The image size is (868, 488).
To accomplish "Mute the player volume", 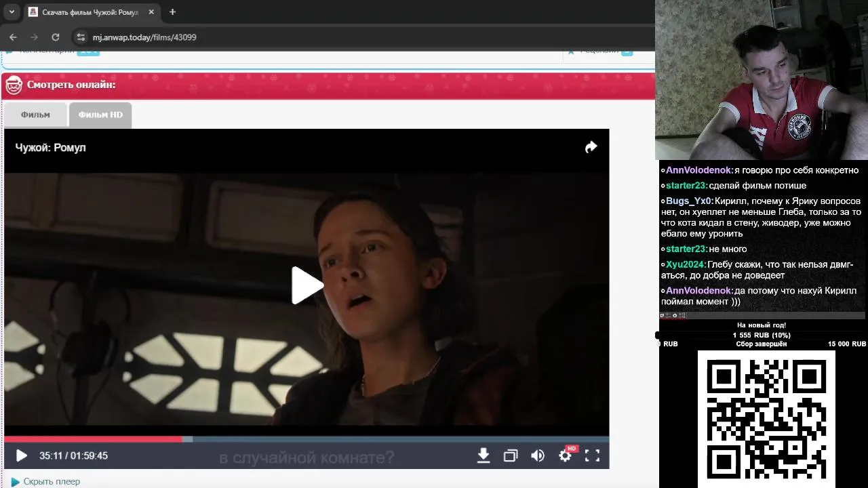I will 538,455.
